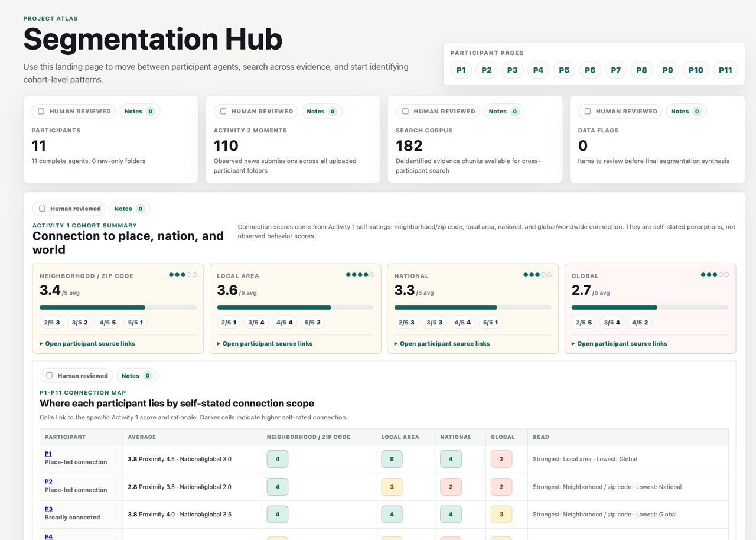Screen dimensions: 756x540
Task: Open the P2 participant link
Action: click(48, 482)
